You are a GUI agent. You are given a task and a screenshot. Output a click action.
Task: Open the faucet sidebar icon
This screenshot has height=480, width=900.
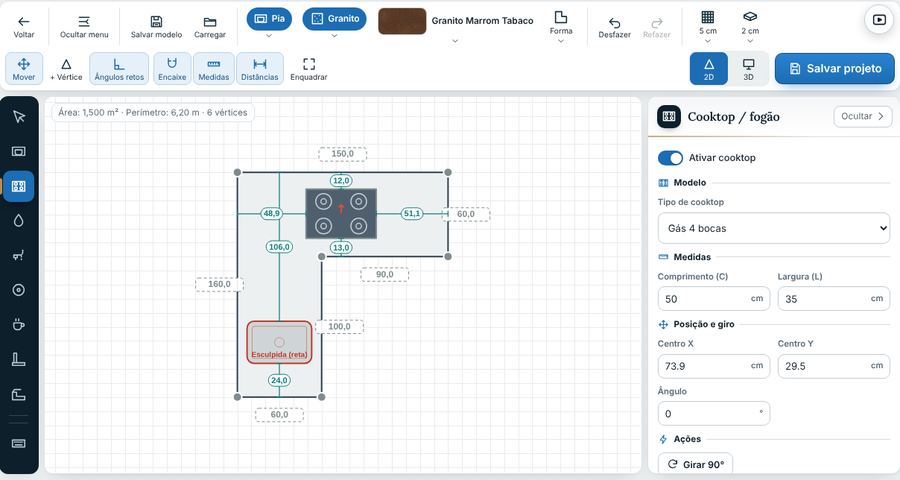coord(19,256)
